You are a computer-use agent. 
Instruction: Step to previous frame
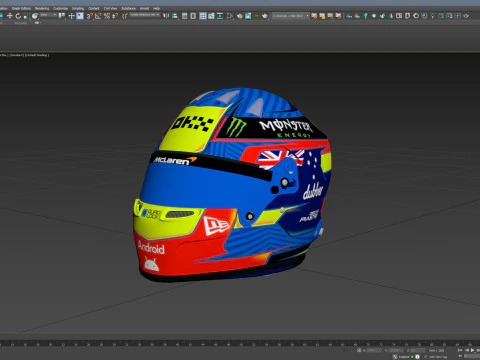(467, 350)
